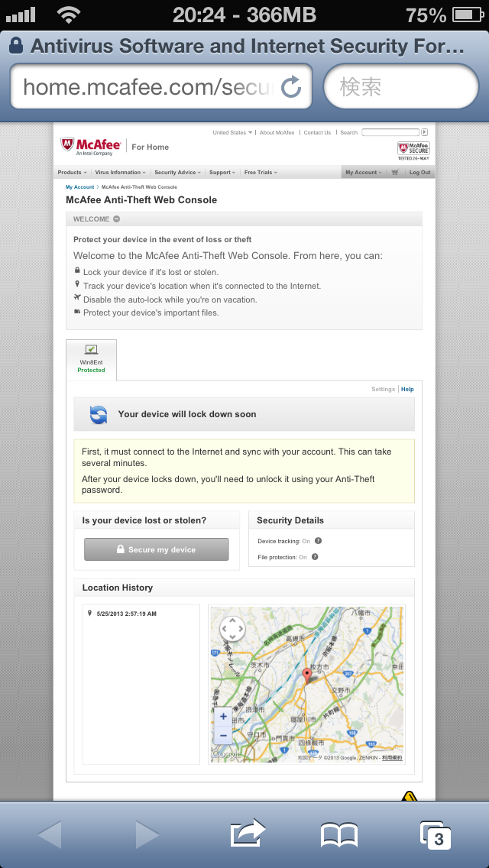Open the About McAfee link
Viewport: 489px width, 868px height.
point(277,133)
